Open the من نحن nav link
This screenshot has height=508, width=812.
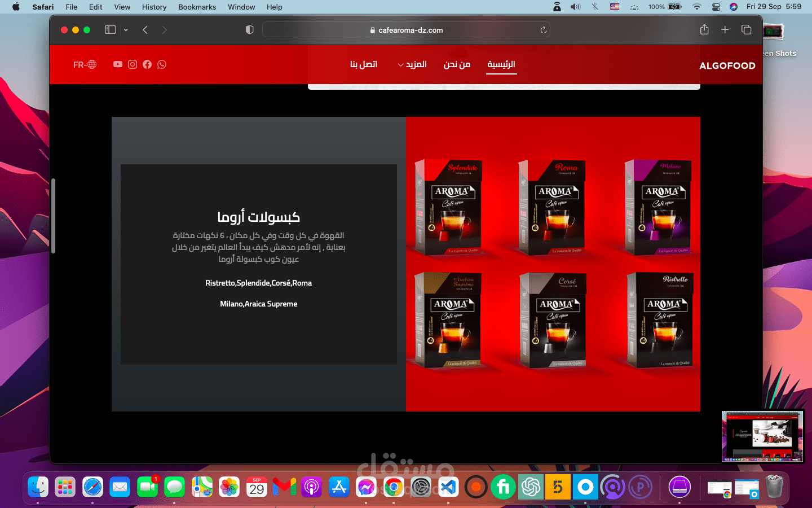point(457,64)
